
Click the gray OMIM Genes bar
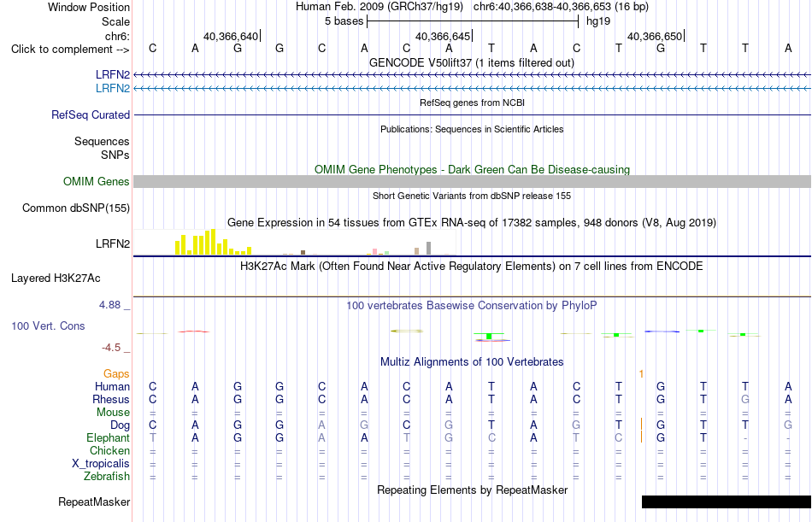[472, 181]
